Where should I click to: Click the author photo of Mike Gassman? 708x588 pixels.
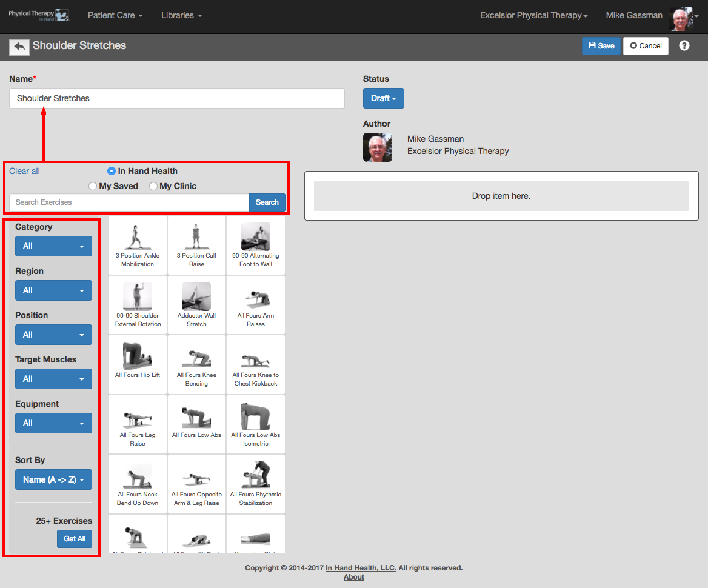point(378,147)
